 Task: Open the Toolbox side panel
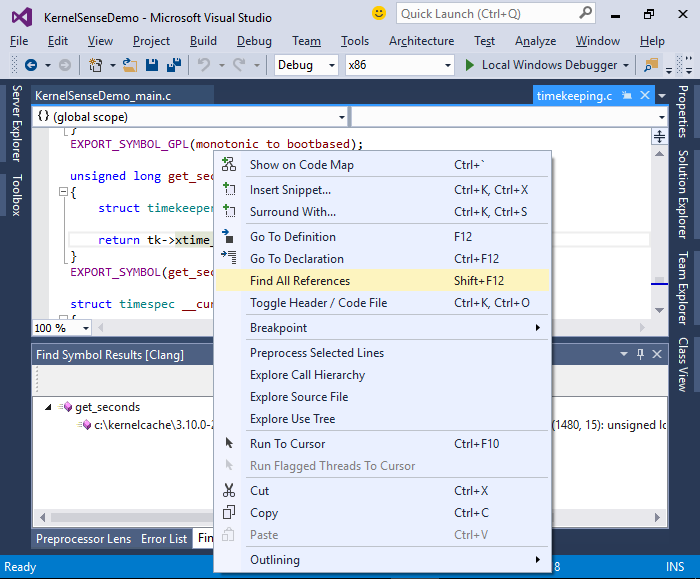point(17,195)
